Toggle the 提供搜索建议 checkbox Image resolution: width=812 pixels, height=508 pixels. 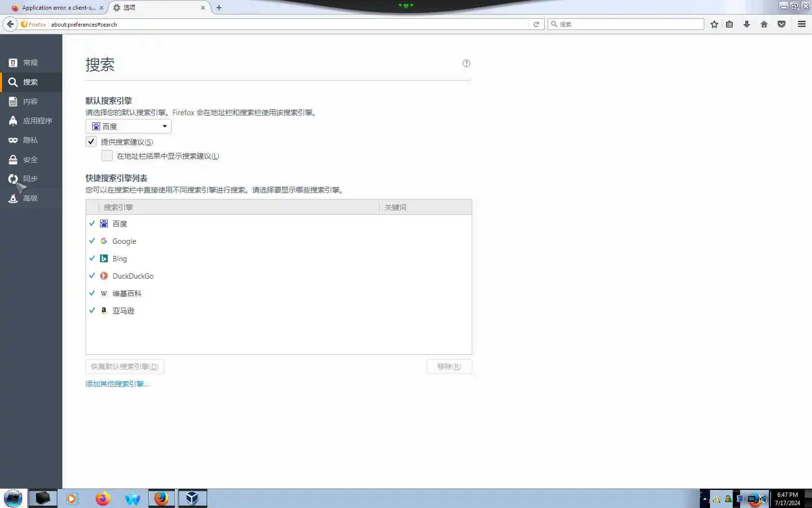(91, 142)
